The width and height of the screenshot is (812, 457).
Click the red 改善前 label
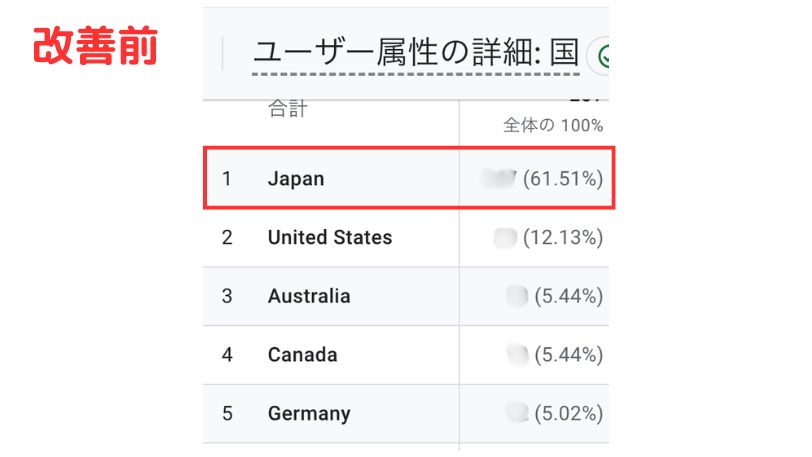tap(95, 46)
